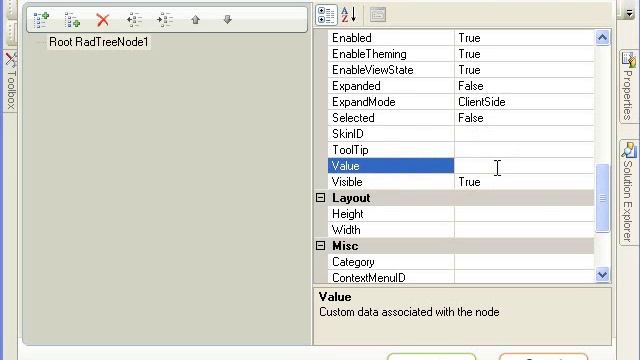This screenshot has height=360, width=640.
Task: Click the property grid scrollbar thumb
Action: pyautogui.click(x=602, y=198)
